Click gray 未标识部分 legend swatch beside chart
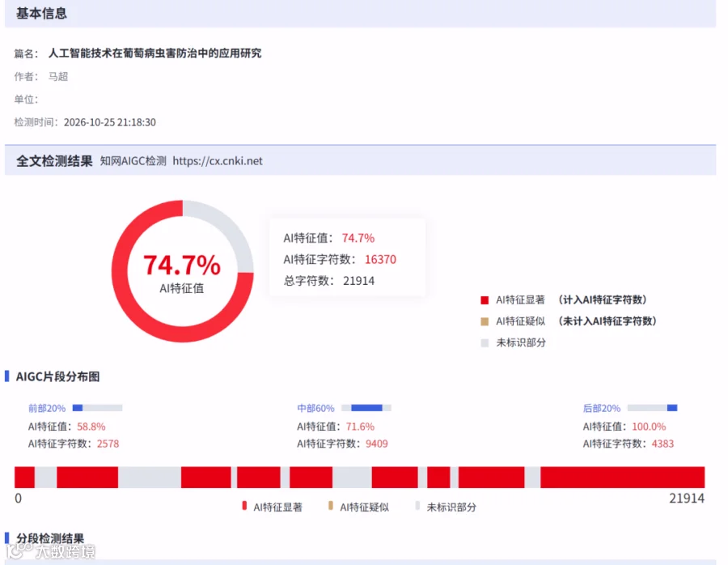Screen dimensions: 728x565 pyautogui.click(x=485, y=343)
